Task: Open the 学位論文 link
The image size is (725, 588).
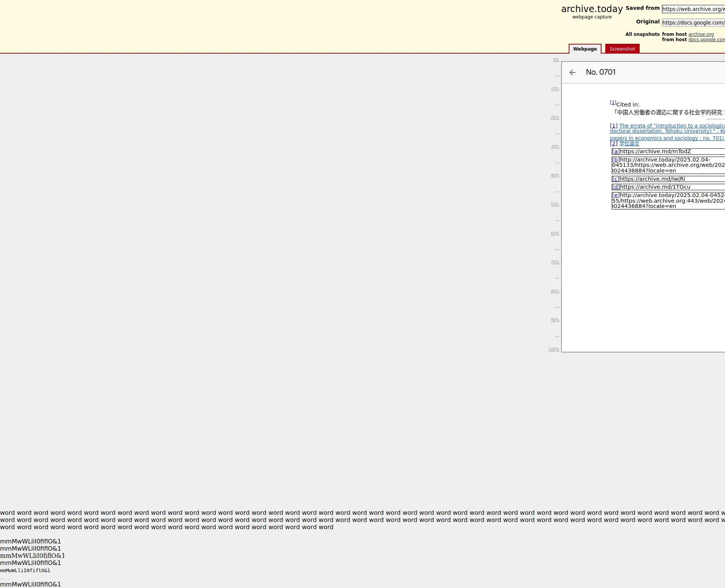Action: tap(629, 143)
